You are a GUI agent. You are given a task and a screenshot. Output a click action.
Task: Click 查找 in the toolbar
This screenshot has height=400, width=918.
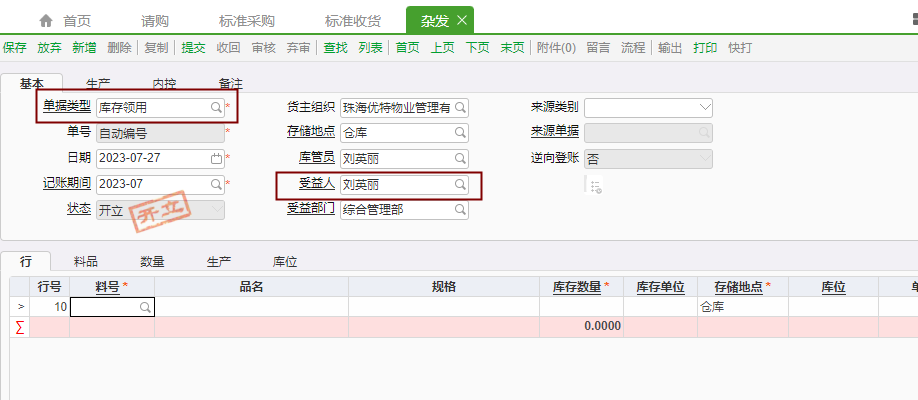[x=335, y=48]
